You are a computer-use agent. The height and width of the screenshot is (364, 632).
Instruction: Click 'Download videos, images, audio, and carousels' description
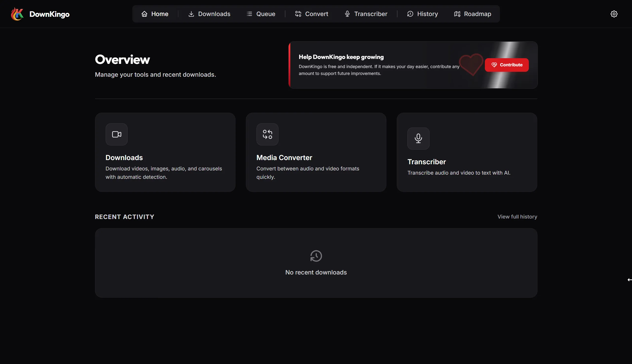(x=164, y=173)
